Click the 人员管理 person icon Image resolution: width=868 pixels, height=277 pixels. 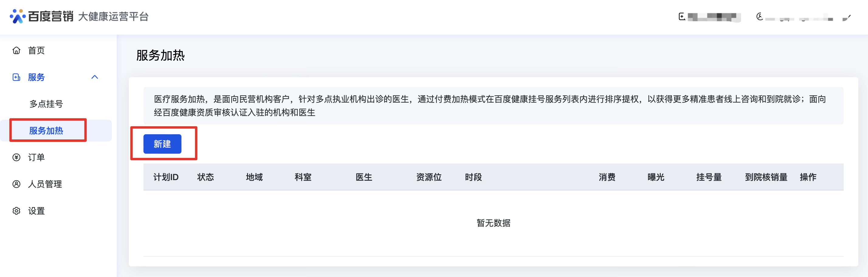click(x=16, y=184)
